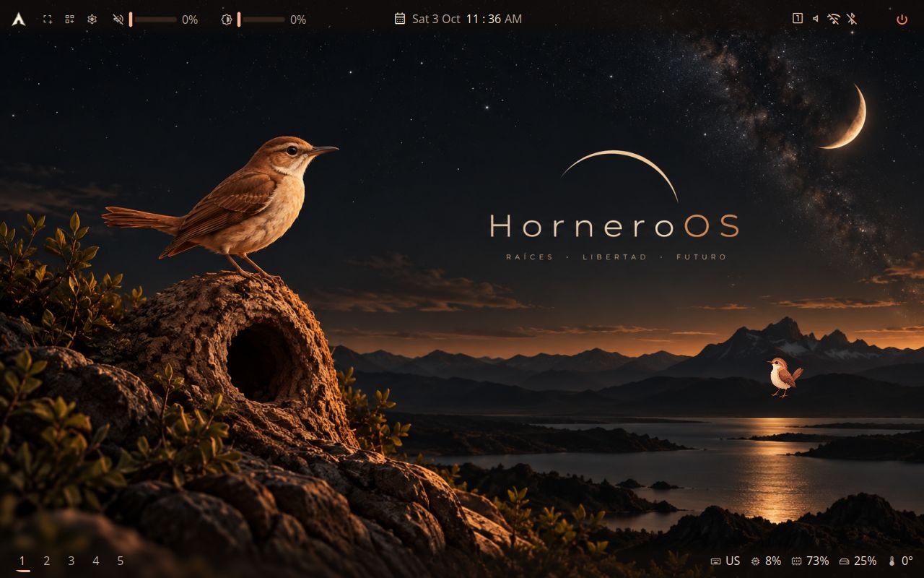The width and height of the screenshot is (924, 578).
Task: Switch to workspace 1
Action: point(22,561)
